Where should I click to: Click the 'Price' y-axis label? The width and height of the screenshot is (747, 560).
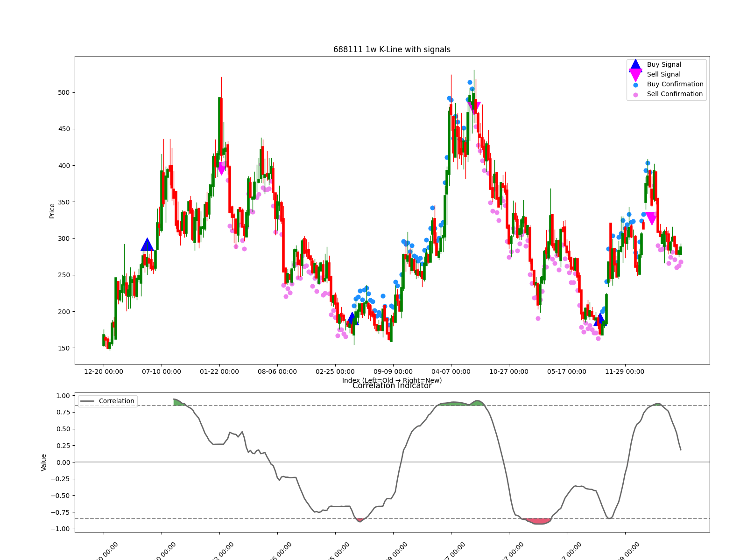tap(52, 211)
